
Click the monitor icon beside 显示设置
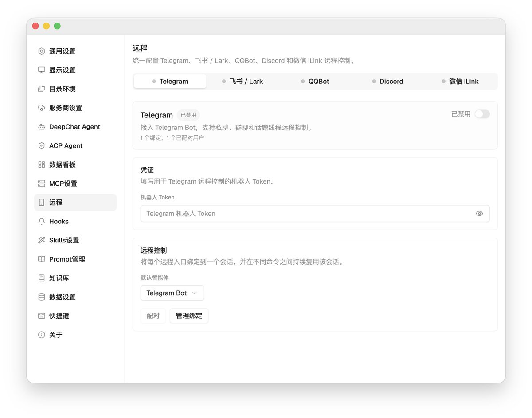point(42,70)
